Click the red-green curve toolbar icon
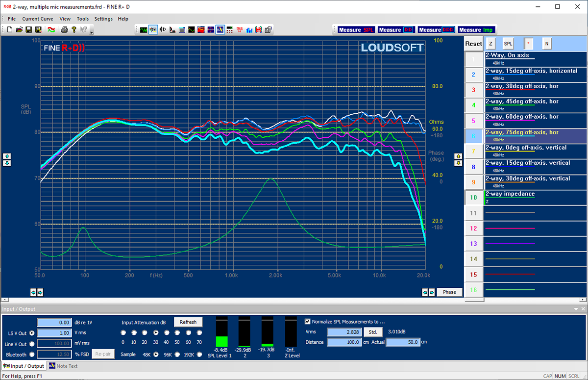This screenshot has width=588, height=380. [x=51, y=29]
